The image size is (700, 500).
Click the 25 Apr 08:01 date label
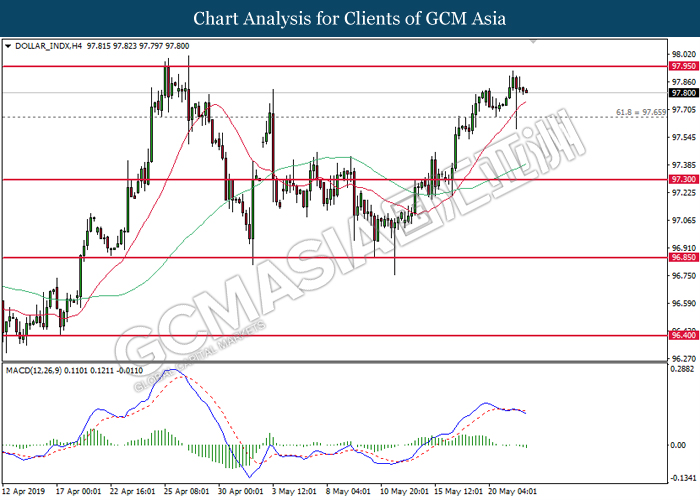pos(187,492)
